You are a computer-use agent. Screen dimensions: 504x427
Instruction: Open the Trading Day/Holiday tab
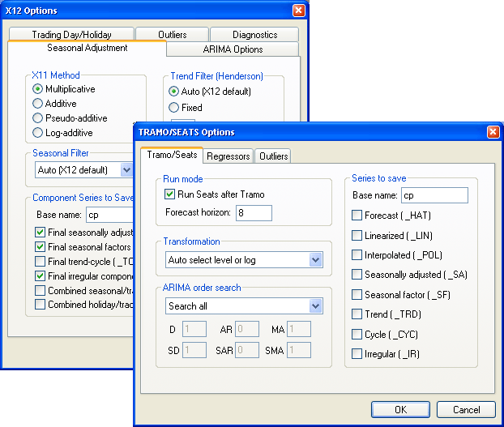click(72, 35)
